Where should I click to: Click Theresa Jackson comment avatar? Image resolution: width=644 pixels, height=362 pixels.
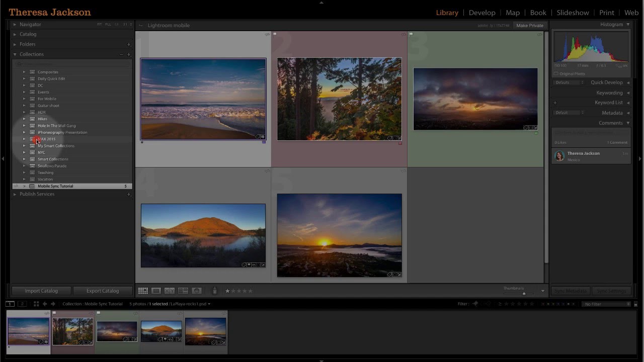559,156
